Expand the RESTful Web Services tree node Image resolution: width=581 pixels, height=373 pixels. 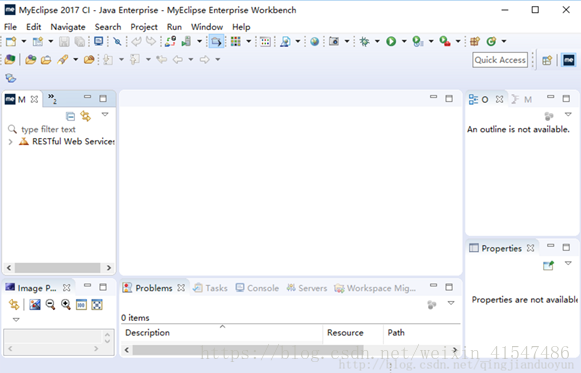10,142
